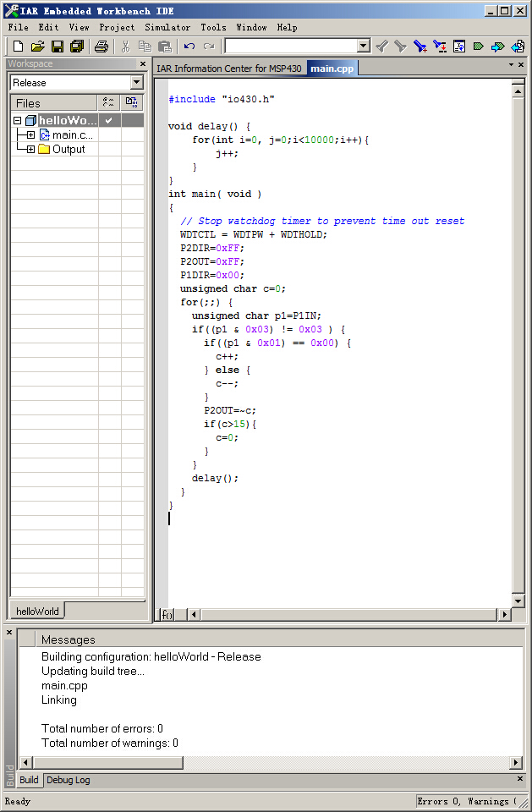Click the 'Total number of errors: 0' message
532x812 pixels.
pos(102,728)
